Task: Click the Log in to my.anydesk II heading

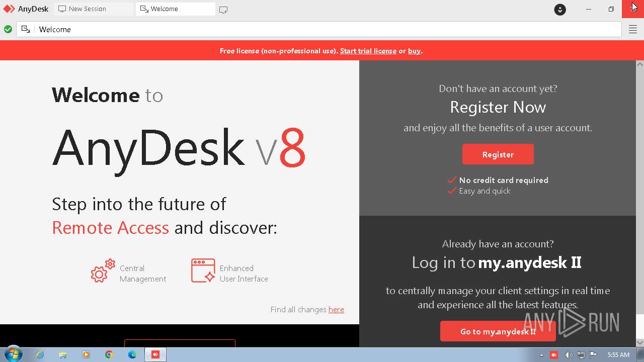Action: click(497, 262)
